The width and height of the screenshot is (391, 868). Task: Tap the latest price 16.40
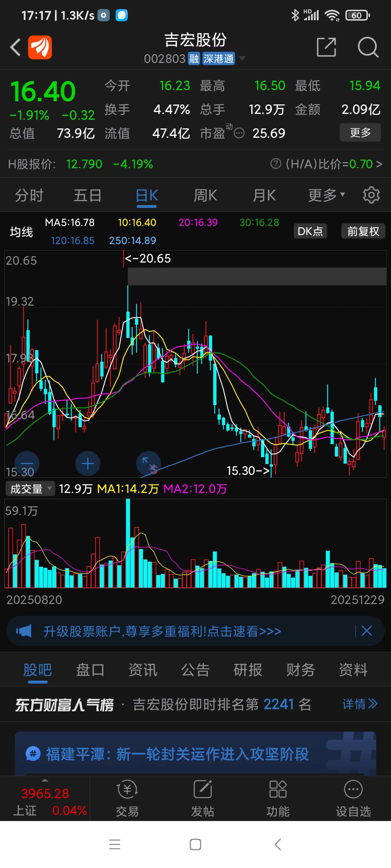point(43,92)
